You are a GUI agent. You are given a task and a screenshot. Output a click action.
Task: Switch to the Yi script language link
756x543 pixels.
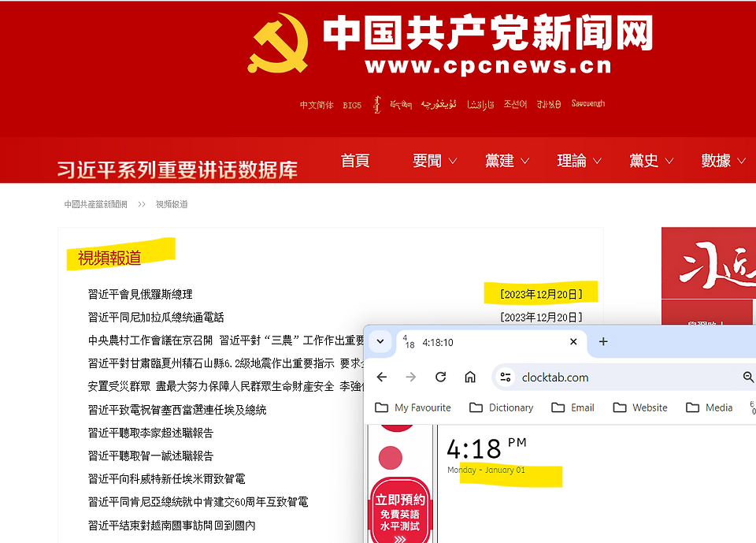tap(549, 104)
